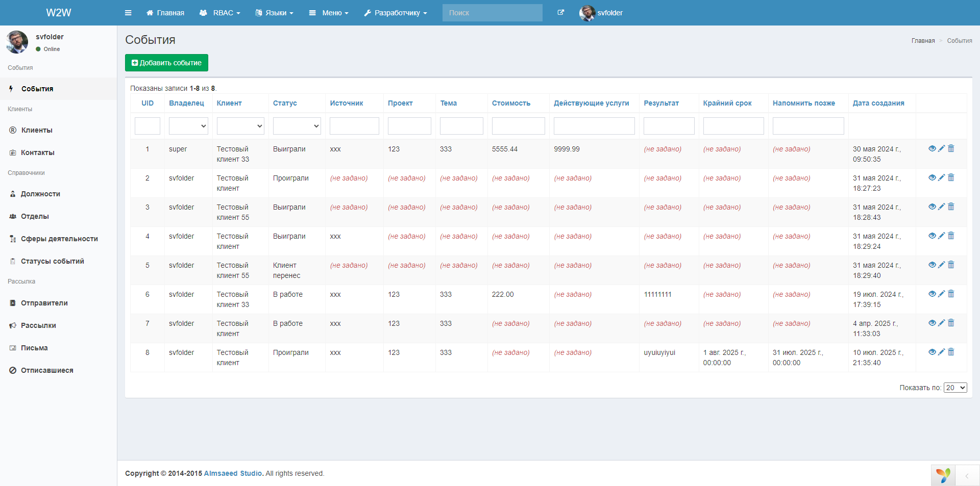Sort table by Стоимость column
This screenshot has height=486, width=980.
[x=511, y=103]
